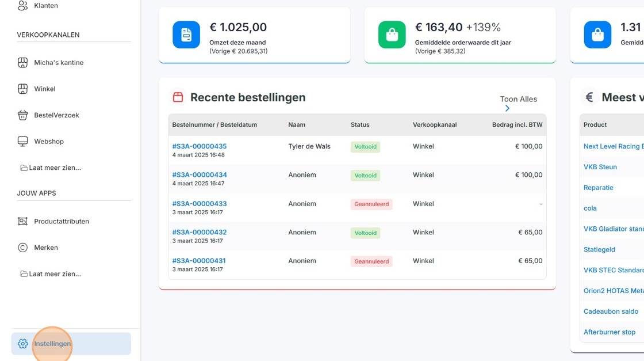This screenshot has width=644, height=361.
Task: Open order #S3A-00000433
Action: (x=199, y=203)
